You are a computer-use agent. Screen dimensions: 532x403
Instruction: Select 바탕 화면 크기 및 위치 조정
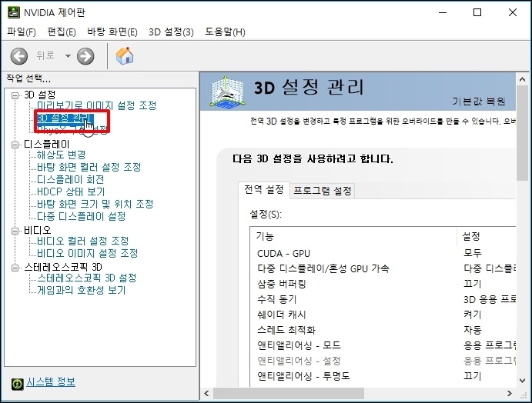[95, 204]
